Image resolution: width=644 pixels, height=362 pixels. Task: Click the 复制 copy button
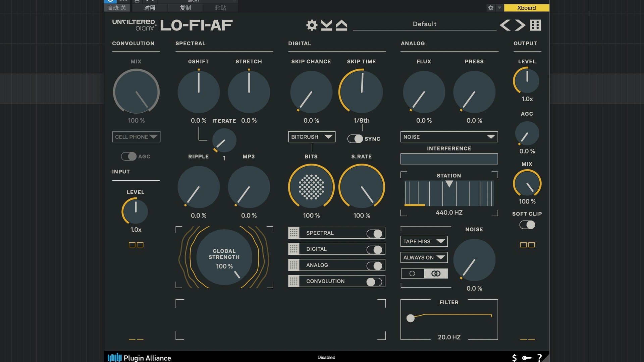[185, 8]
